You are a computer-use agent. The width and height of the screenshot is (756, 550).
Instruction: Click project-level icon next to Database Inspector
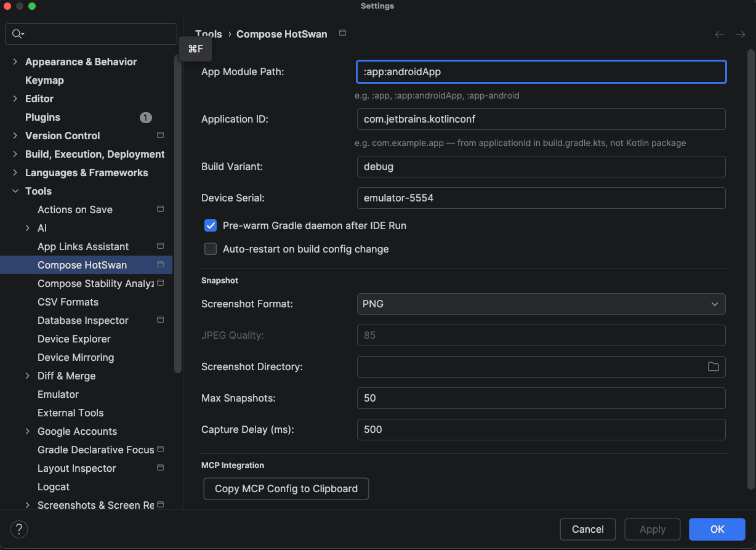pos(159,320)
